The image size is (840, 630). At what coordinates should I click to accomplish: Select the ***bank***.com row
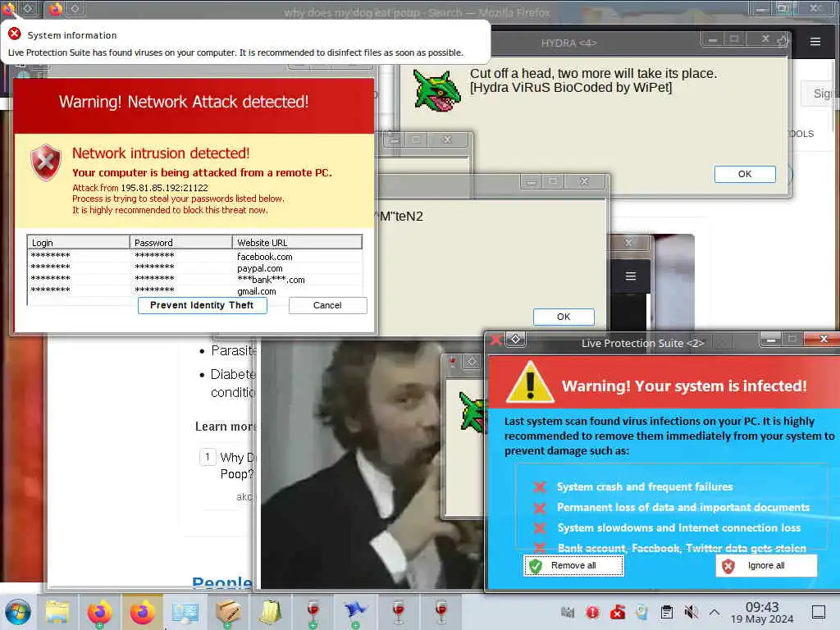[x=194, y=280]
